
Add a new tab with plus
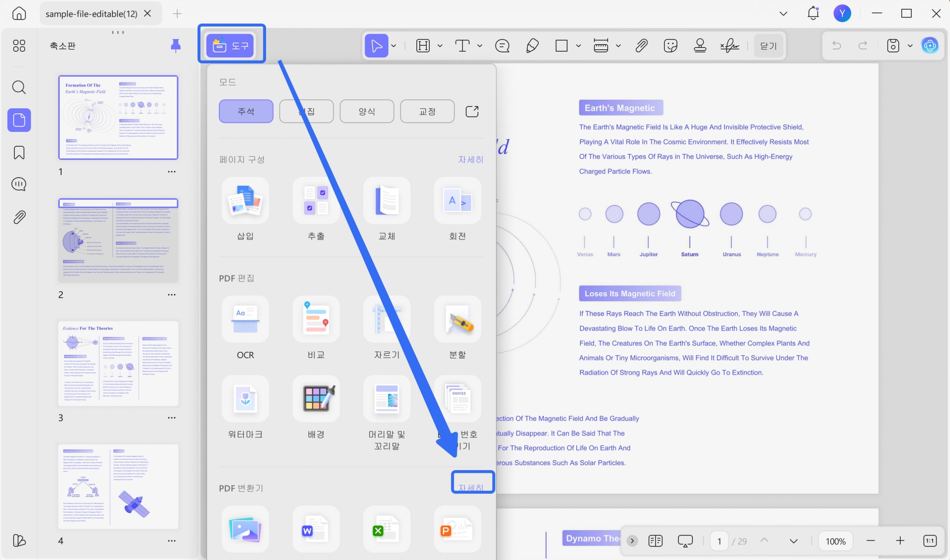[x=177, y=14]
